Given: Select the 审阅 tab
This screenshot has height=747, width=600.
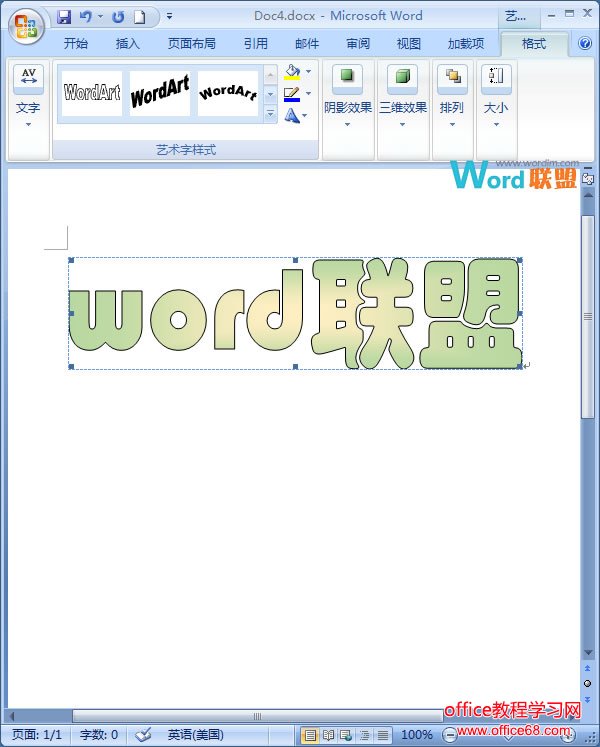Looking at the screenshot, I should click(x=358, y=44).
